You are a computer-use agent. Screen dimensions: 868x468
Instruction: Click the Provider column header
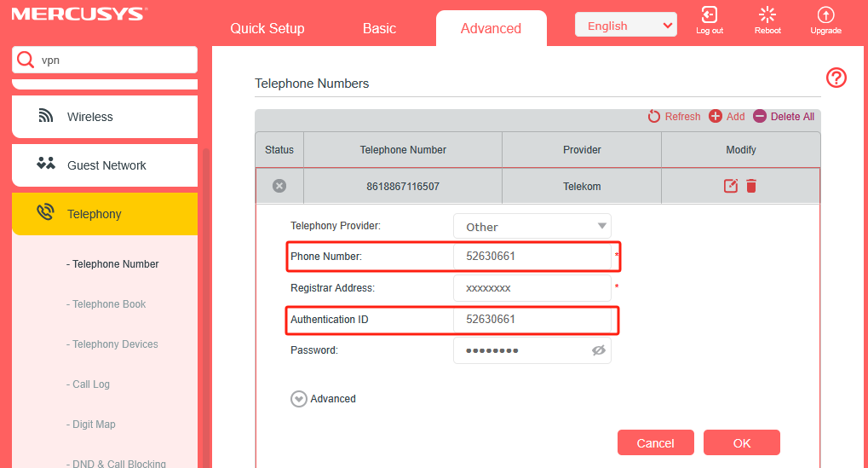pyautogui.click(x=582, y=149)
